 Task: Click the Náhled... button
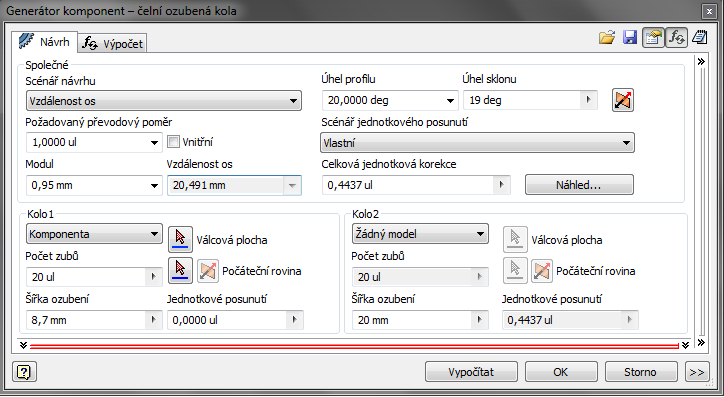(579, 185)
